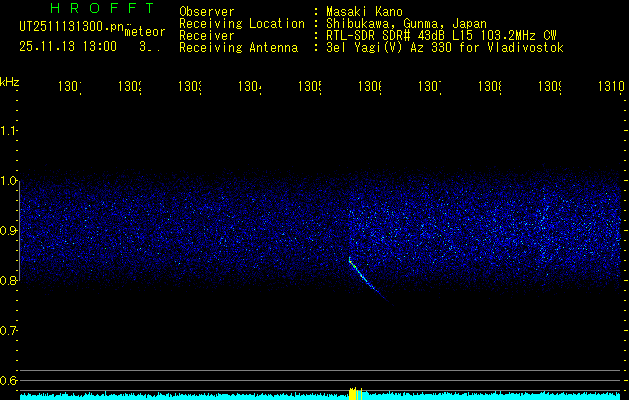Click the 0.6 frequency axis tick

coord(9,380)
